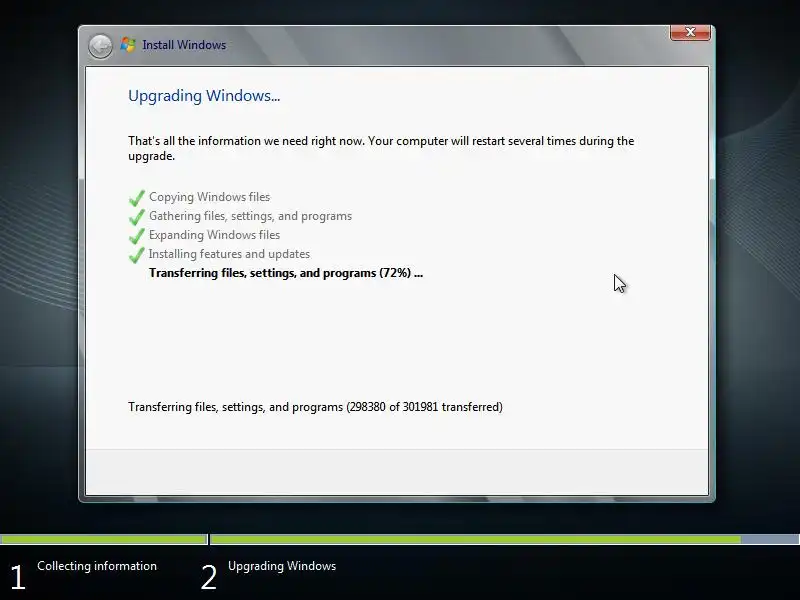Close the Install Windows dialog
The width and height of the screenshot is (800, 600).
[690, 32]
